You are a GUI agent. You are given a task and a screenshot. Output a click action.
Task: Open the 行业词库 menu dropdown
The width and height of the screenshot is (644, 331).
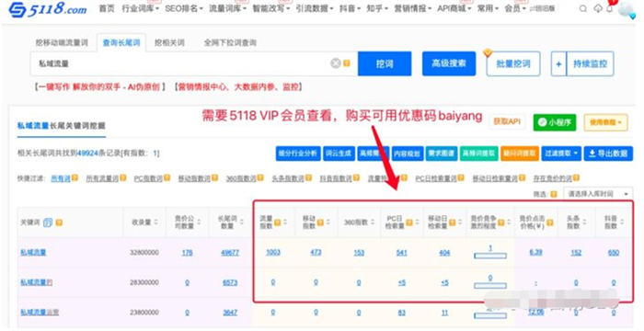coord(140,8)
